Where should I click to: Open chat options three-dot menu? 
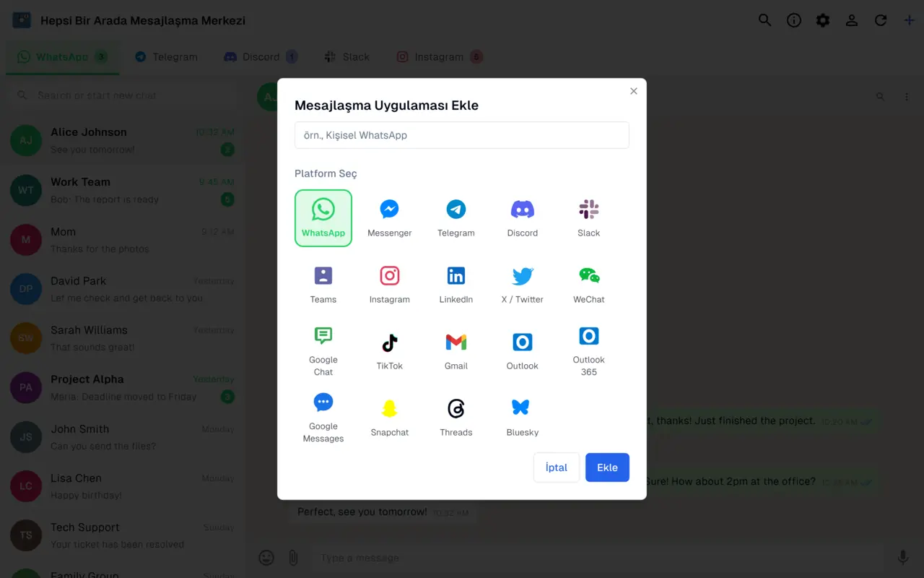(907, 96)
